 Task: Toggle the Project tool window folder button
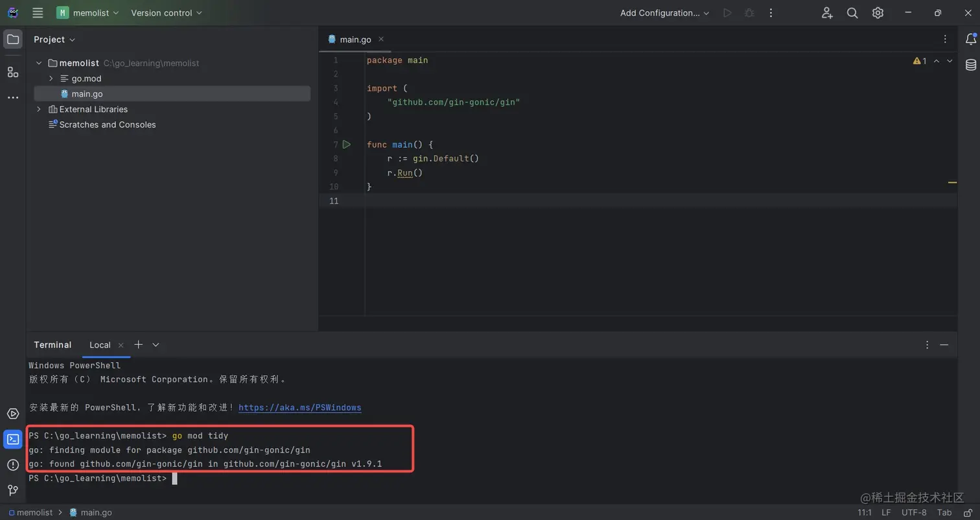(x=13, y=40)
